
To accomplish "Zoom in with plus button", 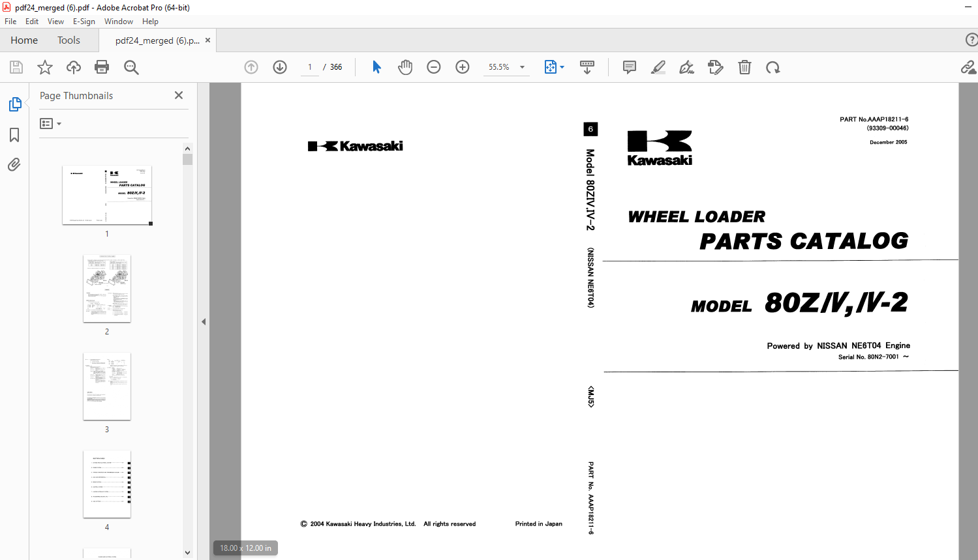I will 463,67.
